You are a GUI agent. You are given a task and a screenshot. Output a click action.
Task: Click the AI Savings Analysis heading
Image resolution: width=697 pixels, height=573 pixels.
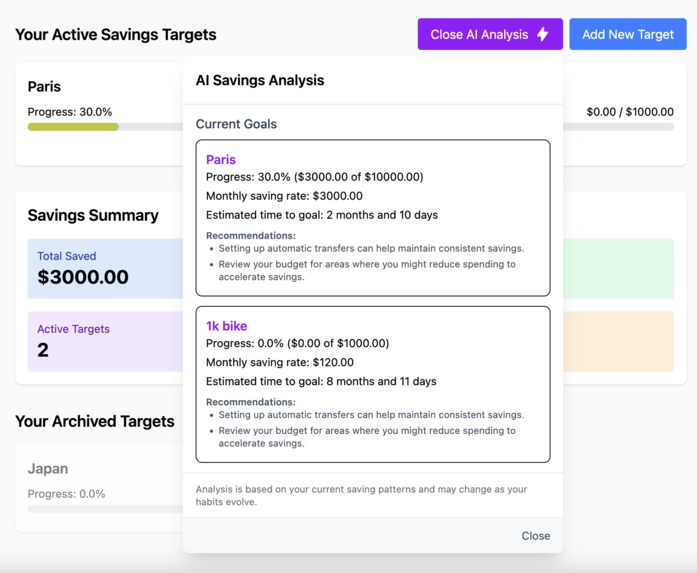tap(260, 80)
